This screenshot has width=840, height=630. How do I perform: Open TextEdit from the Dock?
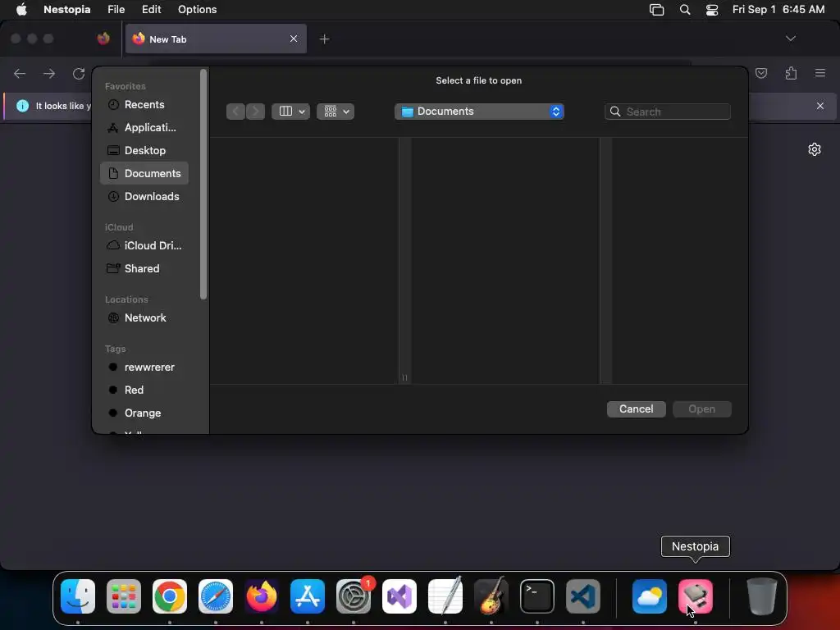tap(445, 596)
